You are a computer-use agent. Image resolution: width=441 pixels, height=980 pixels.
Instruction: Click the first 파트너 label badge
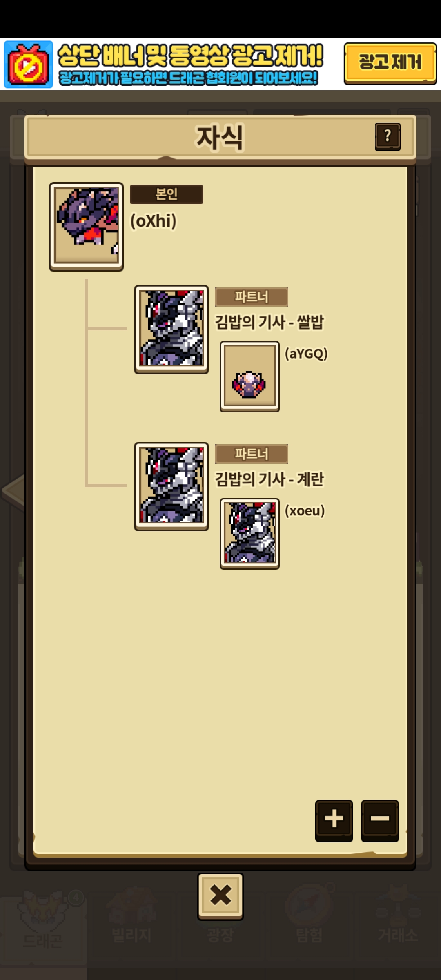(251, 297)
